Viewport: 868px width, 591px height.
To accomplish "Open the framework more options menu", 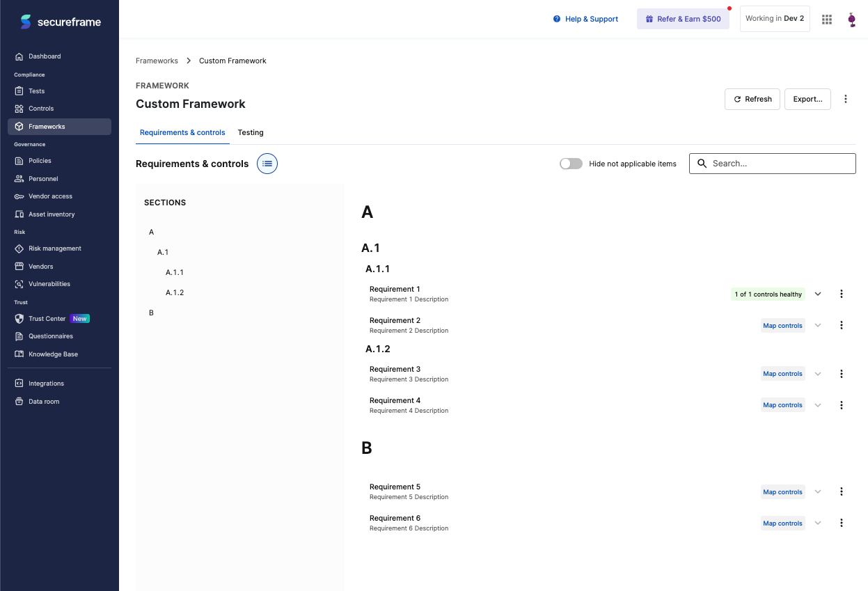I will (846, 99).
